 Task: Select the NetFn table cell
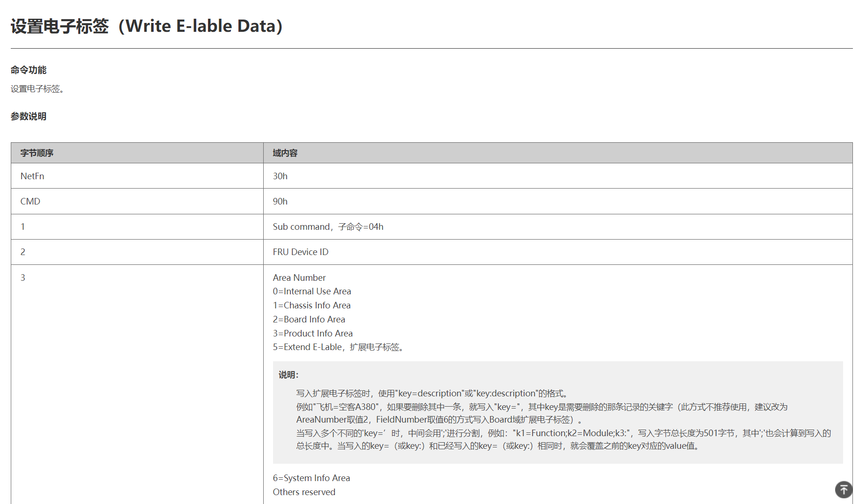(x=32, y=176)
